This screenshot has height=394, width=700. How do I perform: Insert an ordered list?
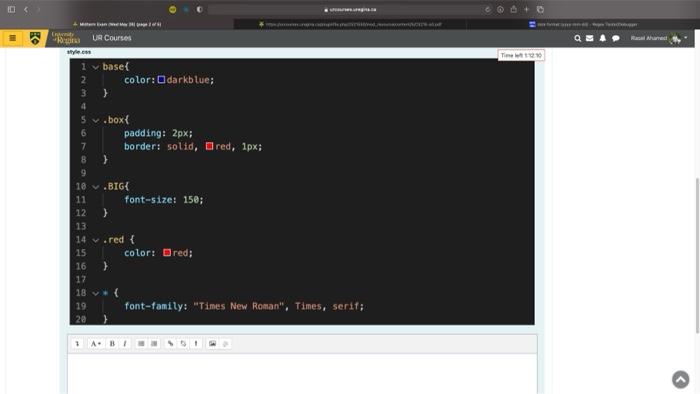[x=154, y=344]
